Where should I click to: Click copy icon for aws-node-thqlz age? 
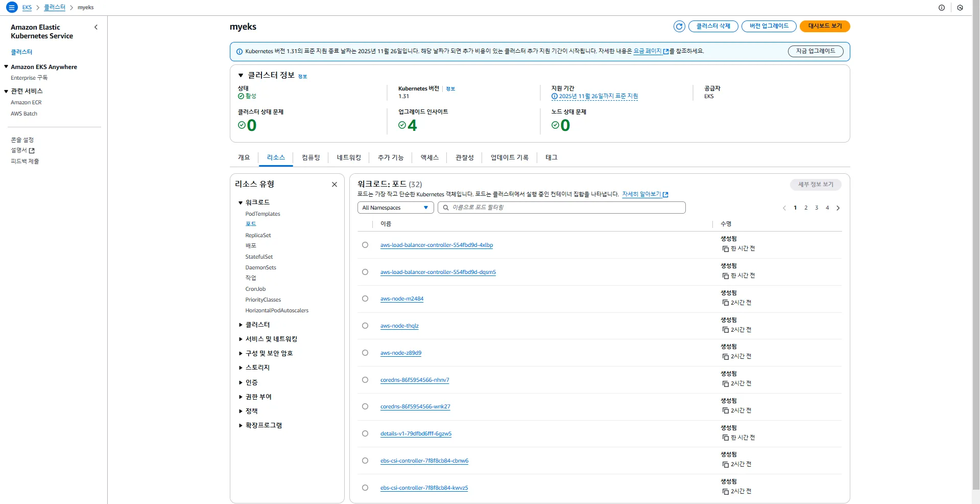[725, 330]
